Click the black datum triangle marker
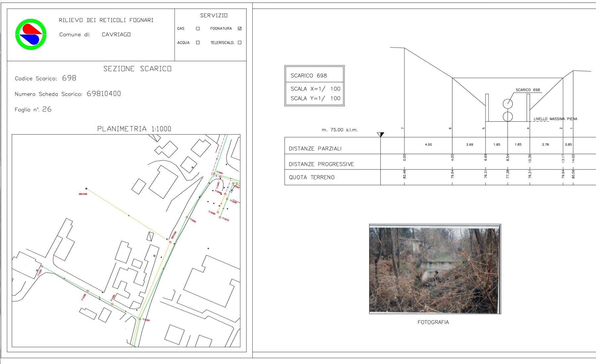The image size is (596, 364). point(381,134)
